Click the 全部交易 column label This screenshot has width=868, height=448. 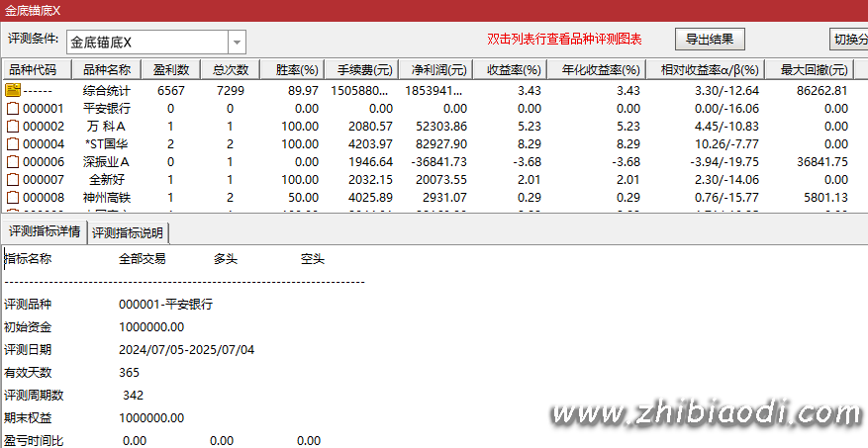[x=143, y=259]
